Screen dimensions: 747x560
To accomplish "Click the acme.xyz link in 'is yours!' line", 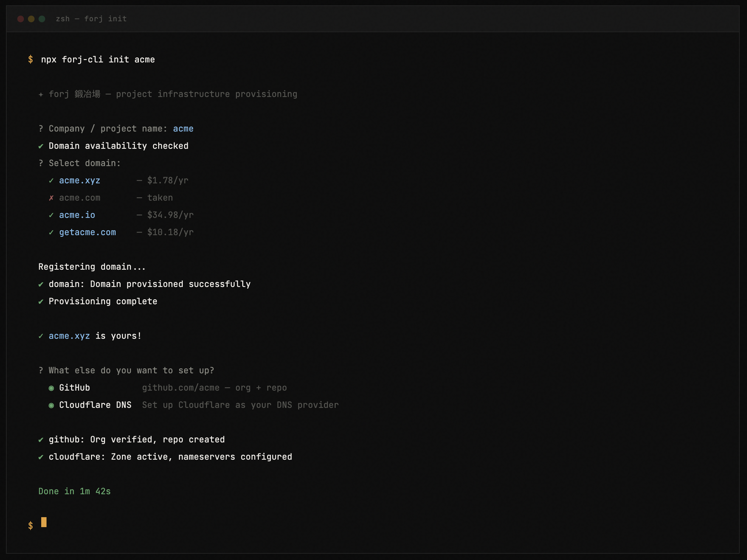I will coord(69,336).
